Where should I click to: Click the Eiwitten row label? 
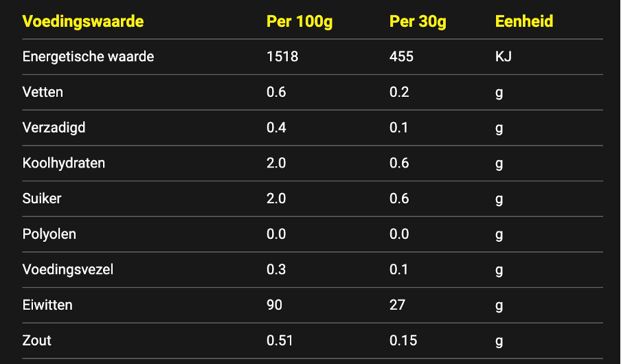click(x=47, y=305)
